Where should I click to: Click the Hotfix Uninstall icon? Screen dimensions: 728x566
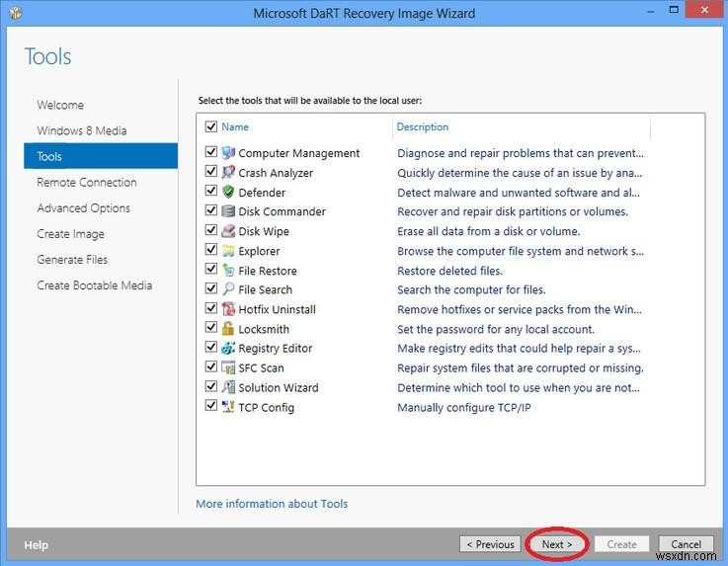[x=228, y=309]
